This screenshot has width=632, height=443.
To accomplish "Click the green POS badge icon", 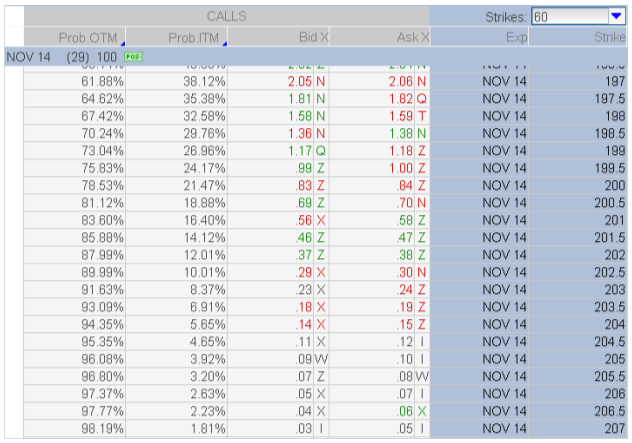I will coord(133,57).
